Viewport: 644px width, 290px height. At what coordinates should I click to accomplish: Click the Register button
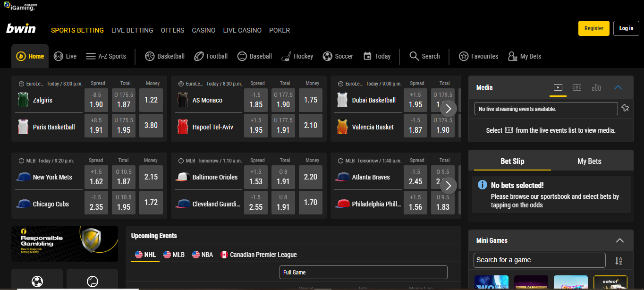click(x=594, y=28)
